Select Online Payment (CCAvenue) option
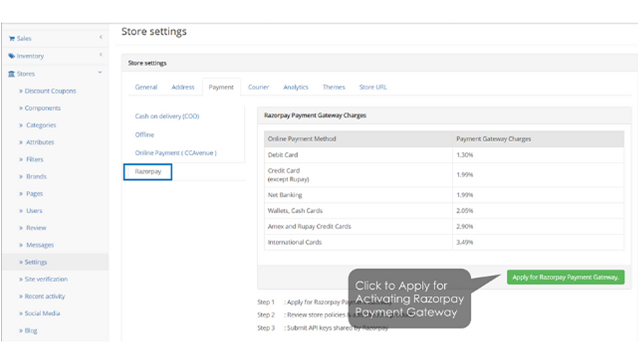This screenshot has width=640, height=360. 176,153
